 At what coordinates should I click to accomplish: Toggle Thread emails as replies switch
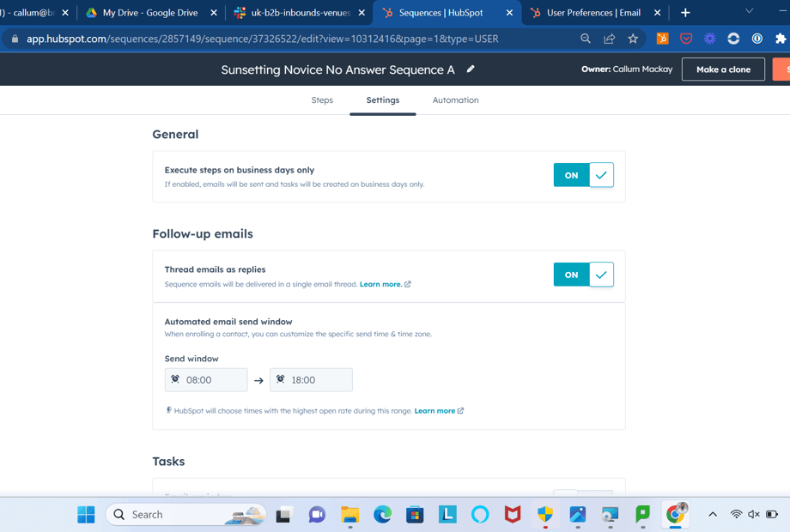[x=583, y=275]
